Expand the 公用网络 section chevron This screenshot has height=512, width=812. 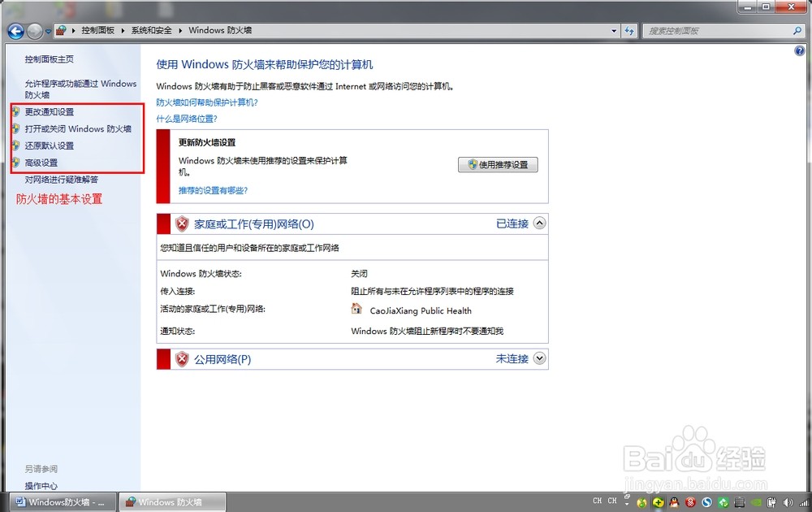click(540, 358)
